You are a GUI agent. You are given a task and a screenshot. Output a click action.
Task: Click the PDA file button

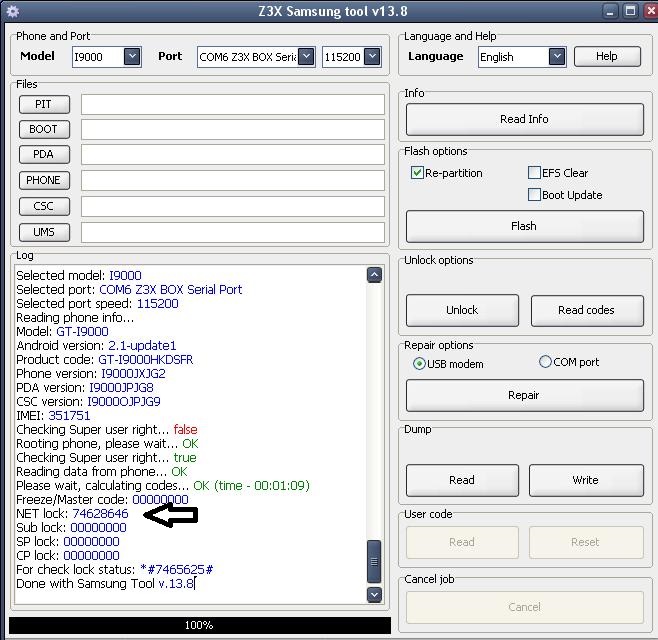[44, 154]
